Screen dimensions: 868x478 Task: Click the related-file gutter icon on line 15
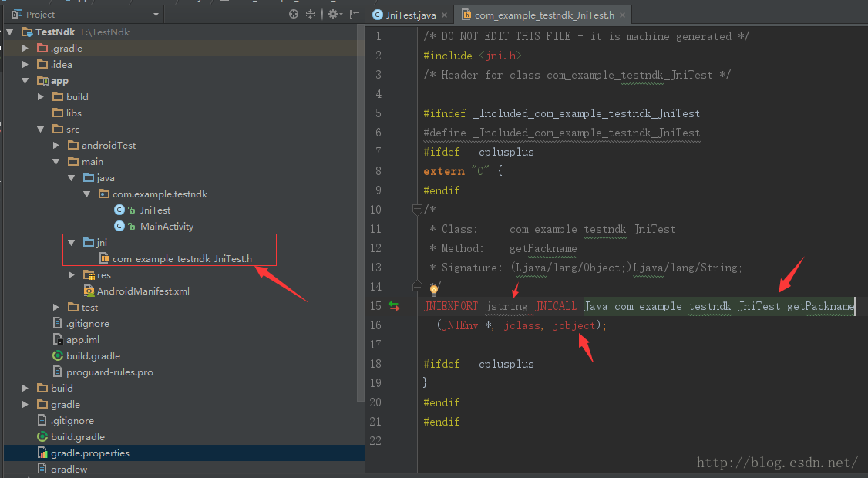(x=394, y=306)
